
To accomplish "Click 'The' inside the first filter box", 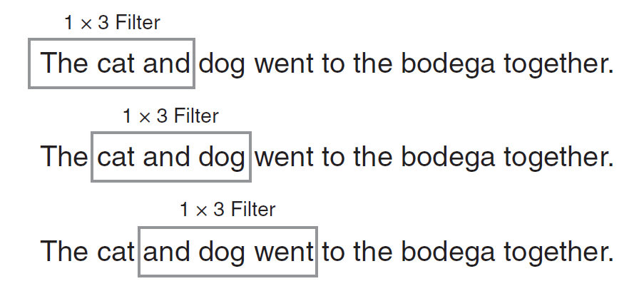I will (x=64, y=63).
